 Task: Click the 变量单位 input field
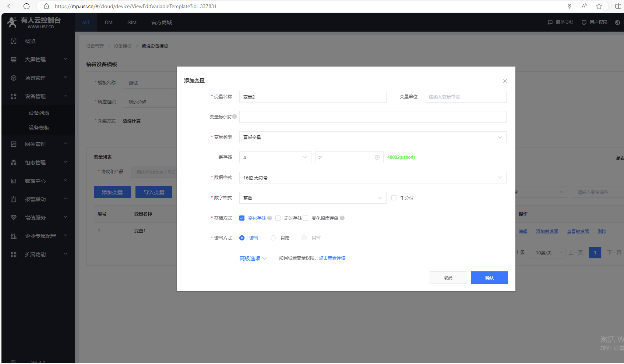[x=465, y=97]
